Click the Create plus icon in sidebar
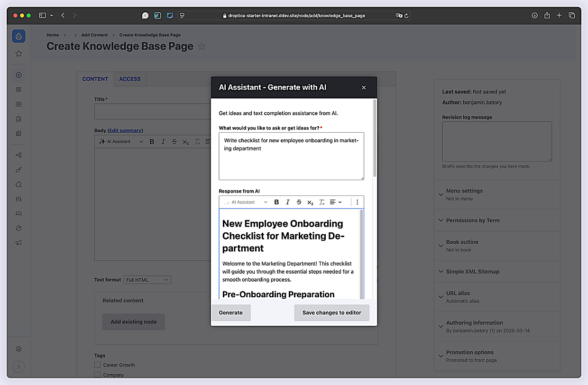This screenshot has width=588, height=385. (x=18, y=75)
